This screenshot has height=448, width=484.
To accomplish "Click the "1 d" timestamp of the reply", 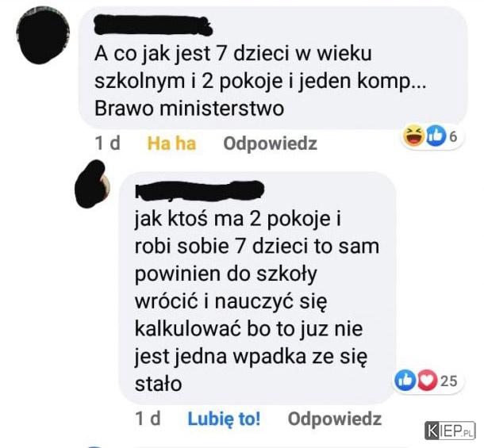I will [148, 419].
